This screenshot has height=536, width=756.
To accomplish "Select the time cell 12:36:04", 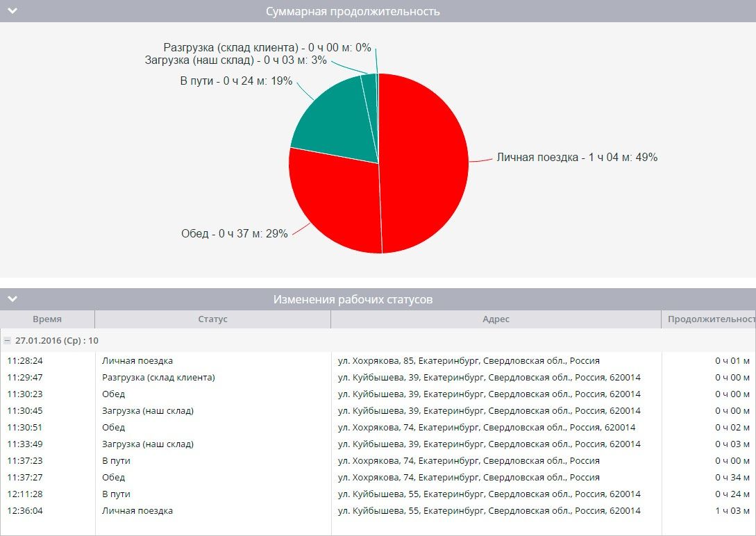I will 25,510.
